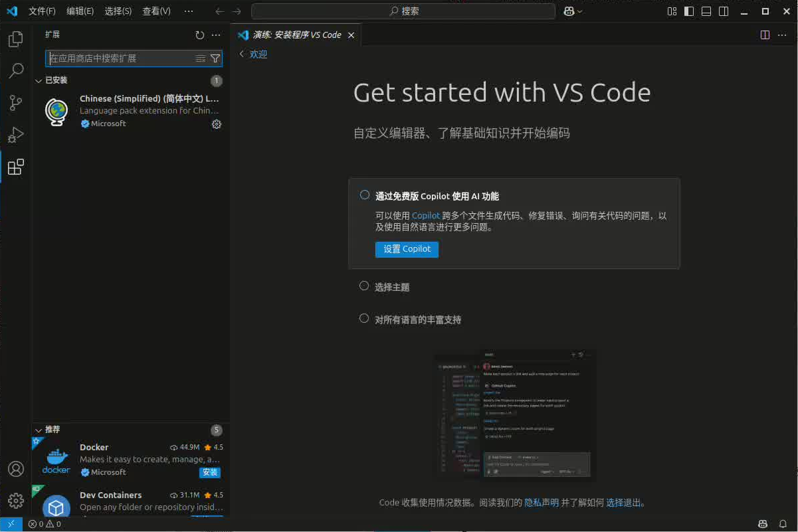Viewport: 798px width, 532px height.
Task: Go back with the navigation arrow
Action: click(220, 11)
